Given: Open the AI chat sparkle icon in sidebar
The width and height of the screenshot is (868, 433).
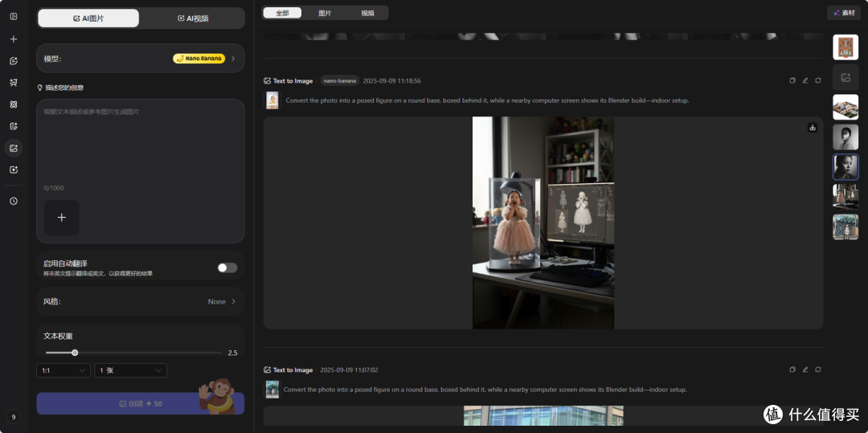Looking at the screenshot, I should pyautogui.click(x=14, y=61).
